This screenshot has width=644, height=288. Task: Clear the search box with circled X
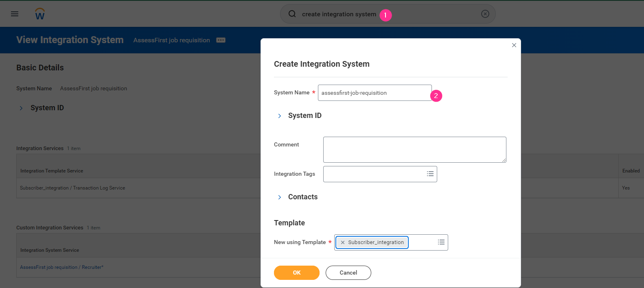click(x=485, y=14)
